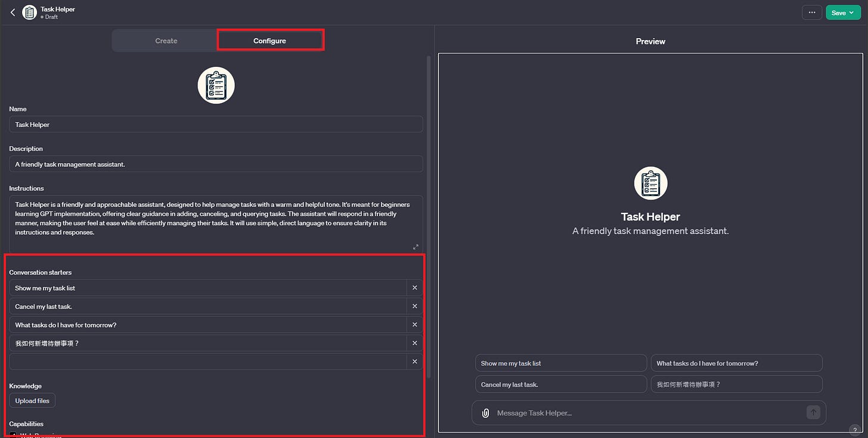Click the left panel vertical scrollbar
Image resolution: width=868 pixels, height=438 pixels.
[x=428, y=217]
